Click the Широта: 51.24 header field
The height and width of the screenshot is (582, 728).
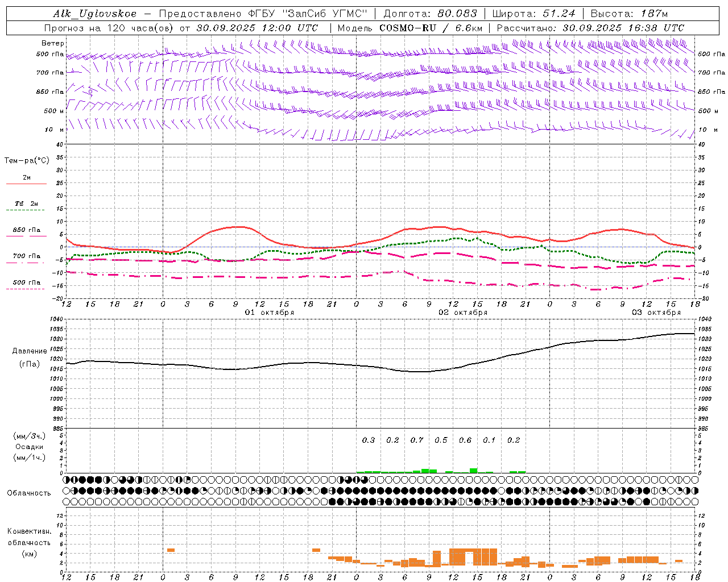tap(533, 14)
